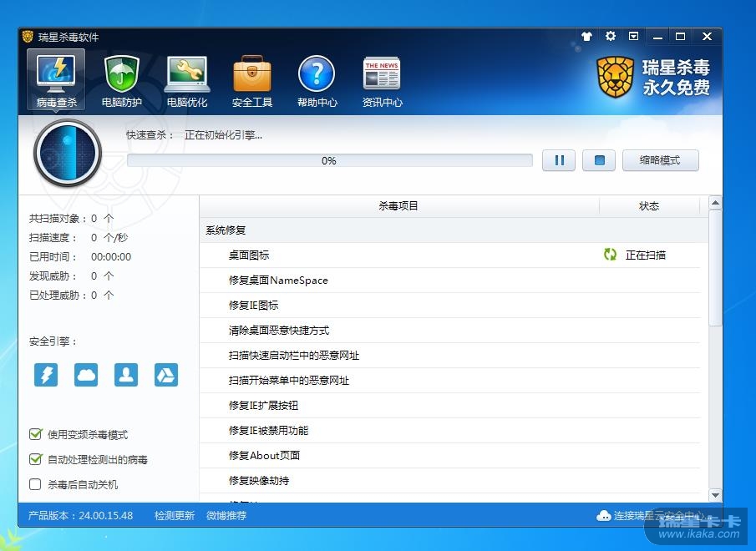The height and width of the screenshot is (551, 756).
Task: Maximize the Rising antivirus window
Action: point(680,37)
